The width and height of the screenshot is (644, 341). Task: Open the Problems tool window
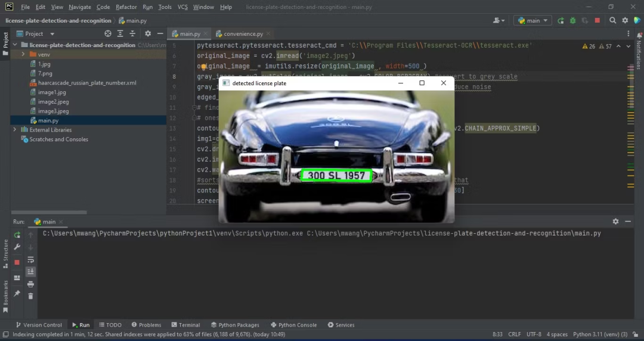(146, 325)
